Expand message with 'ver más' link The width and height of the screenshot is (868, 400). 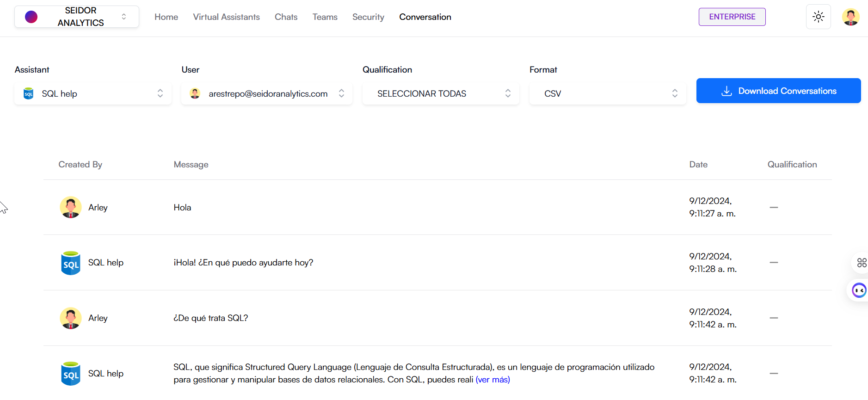pyautogui.click(x=492, y=380)
